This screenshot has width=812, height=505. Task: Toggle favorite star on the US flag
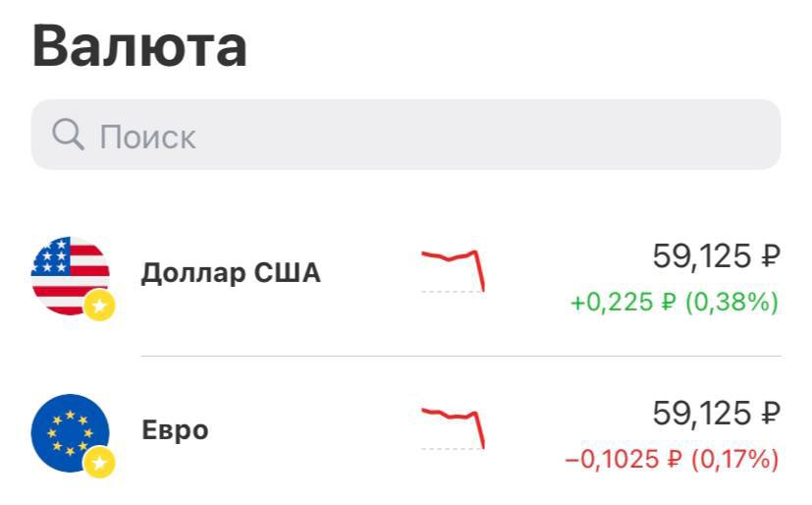98,306
